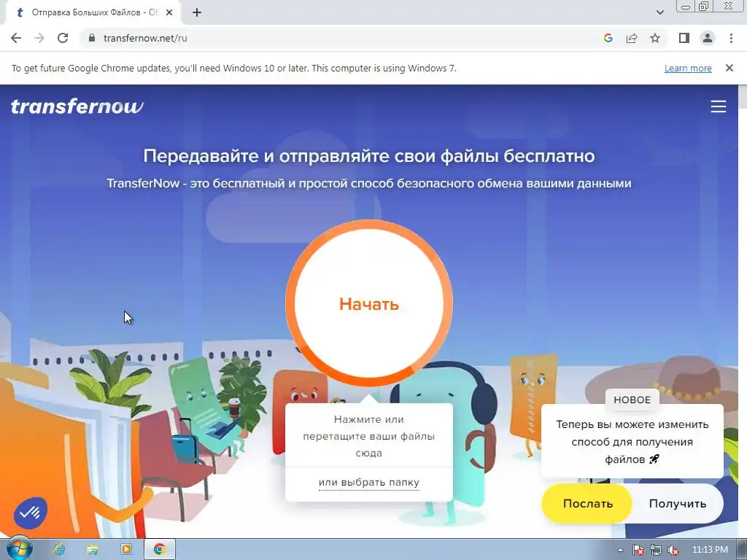Show hidden system tray icons
The width and height of the screenshot is (747, 560).
[x=620, y=550]
